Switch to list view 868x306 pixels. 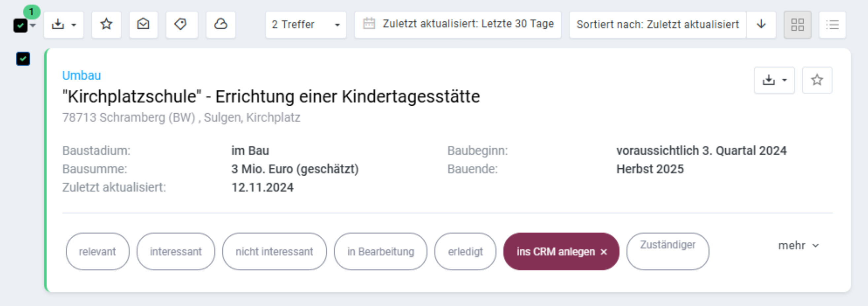coord(832,25)
